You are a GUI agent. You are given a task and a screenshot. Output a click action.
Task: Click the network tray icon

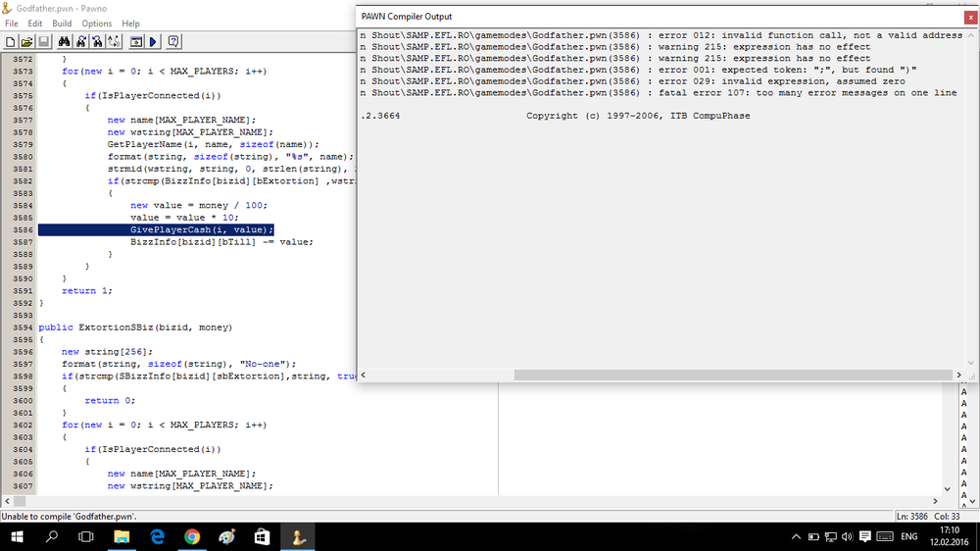click(x=831, y=536)
